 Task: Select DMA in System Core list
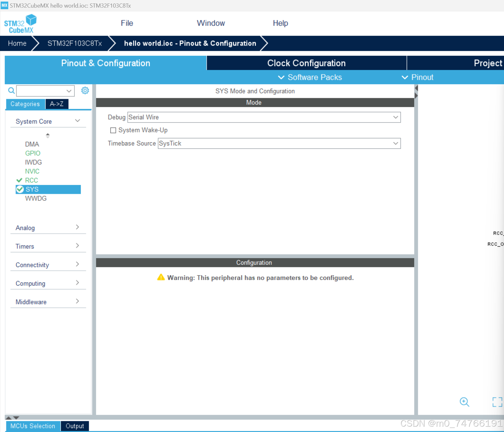[32, 144]
